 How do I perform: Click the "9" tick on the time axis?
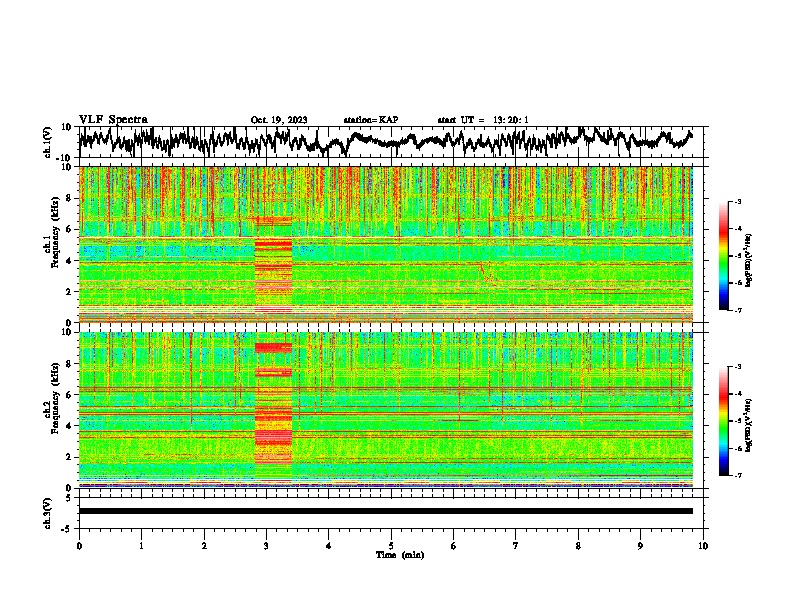pos(640,546)
